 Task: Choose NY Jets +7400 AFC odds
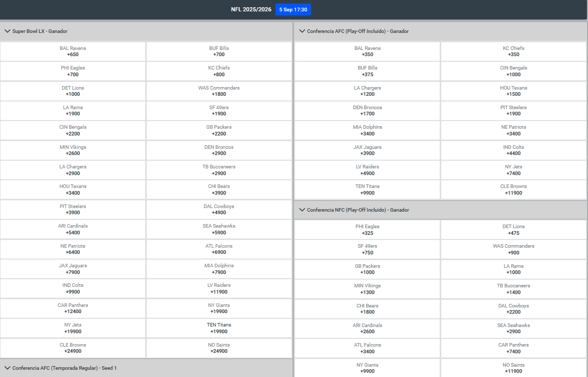click(x=514, y=170)
